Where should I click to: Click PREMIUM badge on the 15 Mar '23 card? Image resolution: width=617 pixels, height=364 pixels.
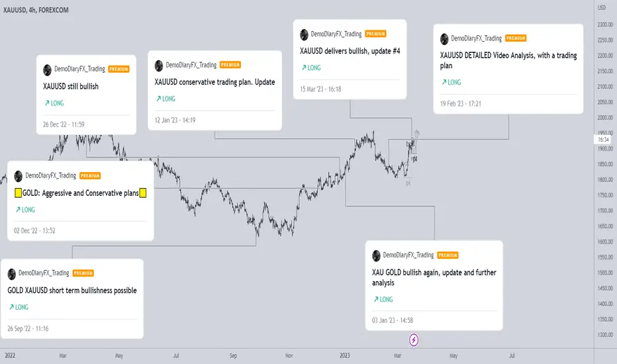click(x=375, y=34)
